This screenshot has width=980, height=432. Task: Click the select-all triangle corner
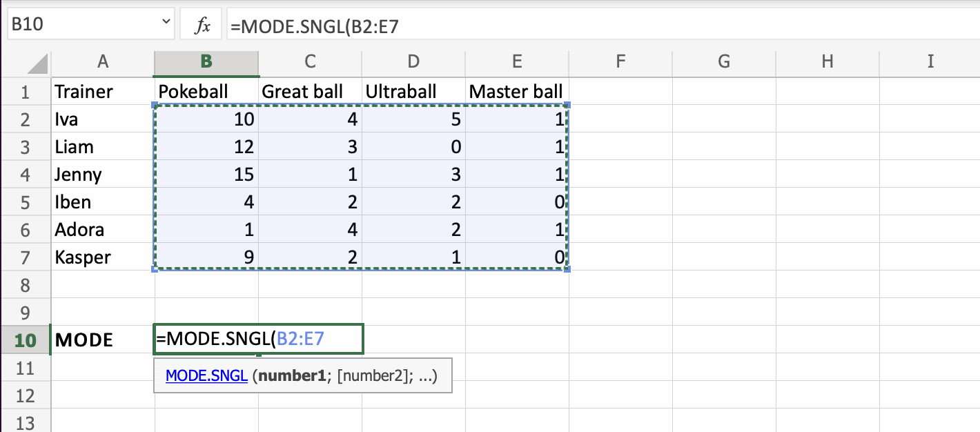(38, 64)
